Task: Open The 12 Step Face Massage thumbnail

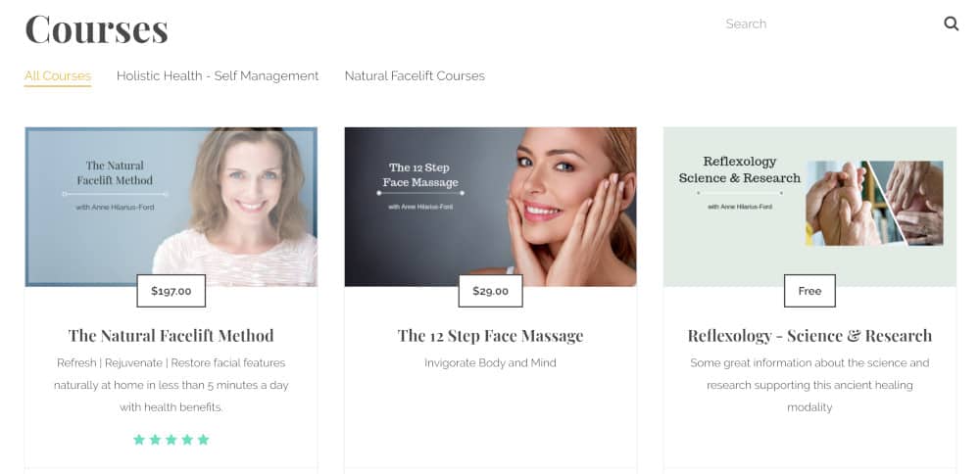Action: (491, 207)
